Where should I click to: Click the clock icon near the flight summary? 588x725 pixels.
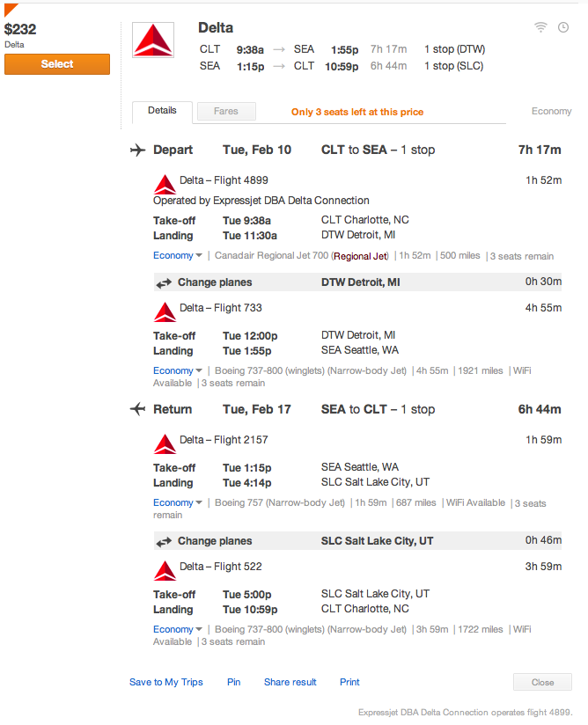tap(563, 27)
